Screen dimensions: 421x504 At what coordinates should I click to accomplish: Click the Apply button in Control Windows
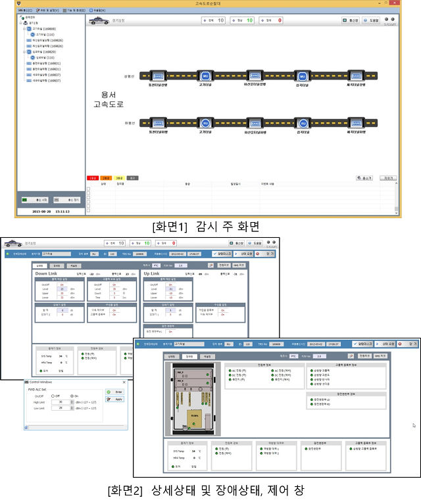coord(115,400)
